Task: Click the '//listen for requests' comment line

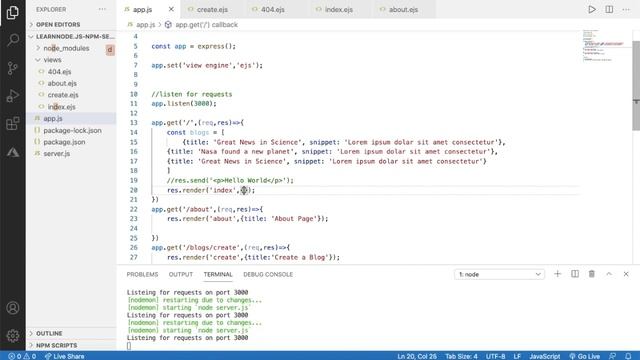Action: (191, 94)
